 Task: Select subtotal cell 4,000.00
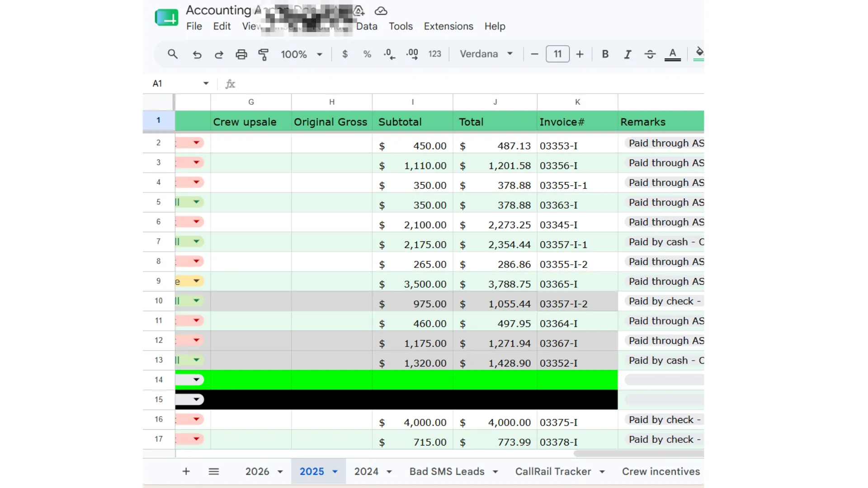412,421
